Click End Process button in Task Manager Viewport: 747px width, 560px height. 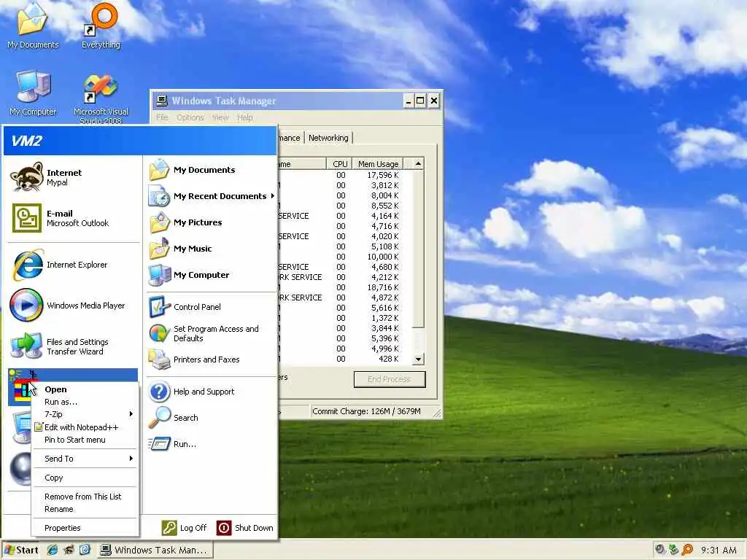(x=390, y=379)
